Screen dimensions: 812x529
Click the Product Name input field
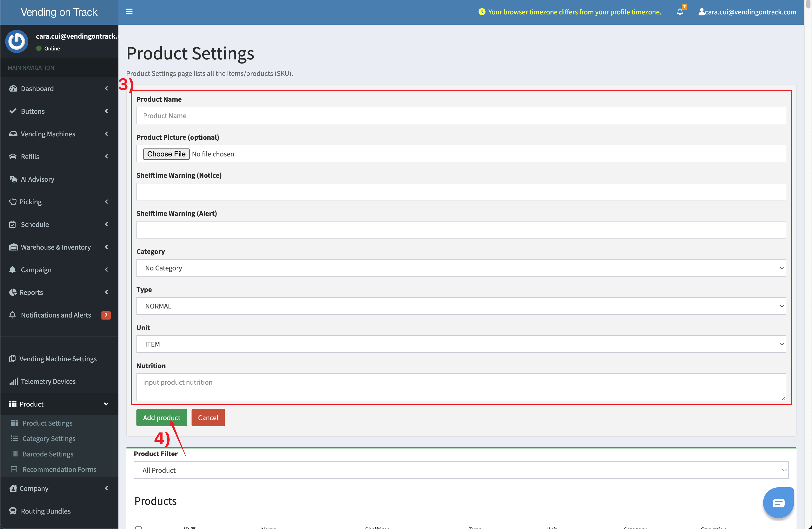tap(461, 116)
